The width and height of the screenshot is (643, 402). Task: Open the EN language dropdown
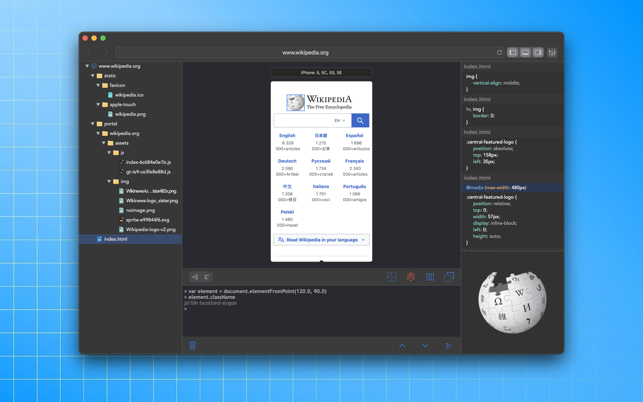pyautogui.click(x=340, y=120)
